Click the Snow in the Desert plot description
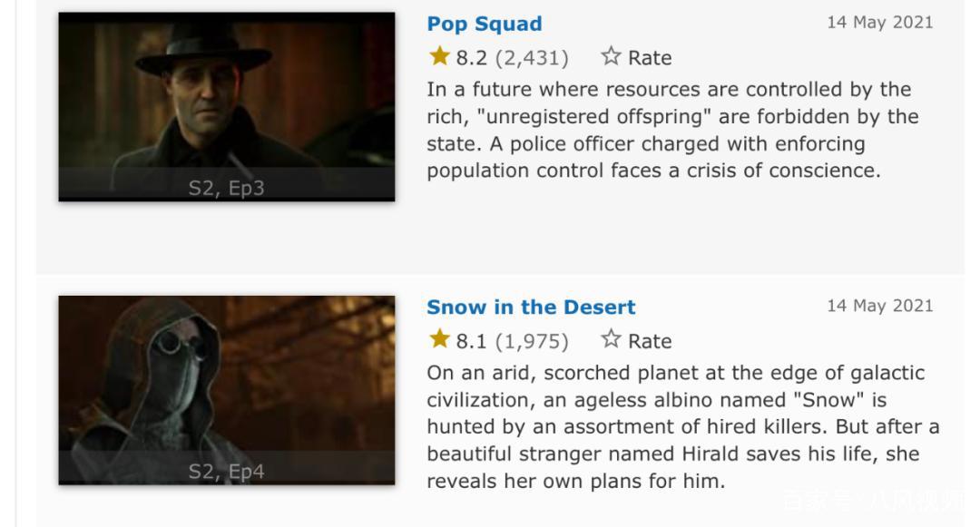This screenshot has height=527, width=980. 681,426
